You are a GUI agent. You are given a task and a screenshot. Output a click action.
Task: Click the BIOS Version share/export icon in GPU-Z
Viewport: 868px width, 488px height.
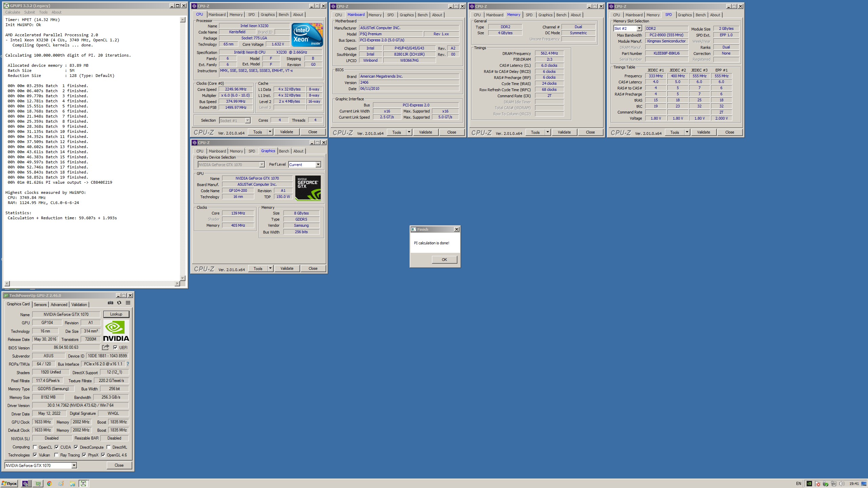(x=105, y=347)
